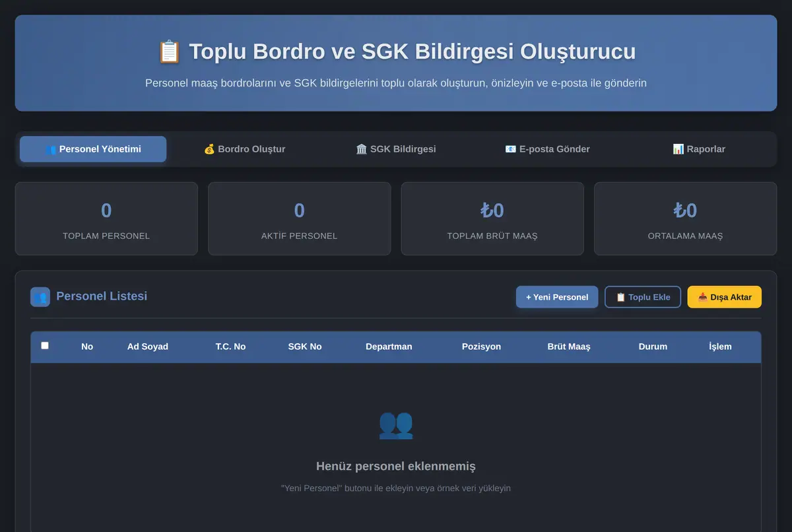Click the + Yeni Personel button
This screenshot has height=532, width=792.
click(x=557, y=297)
